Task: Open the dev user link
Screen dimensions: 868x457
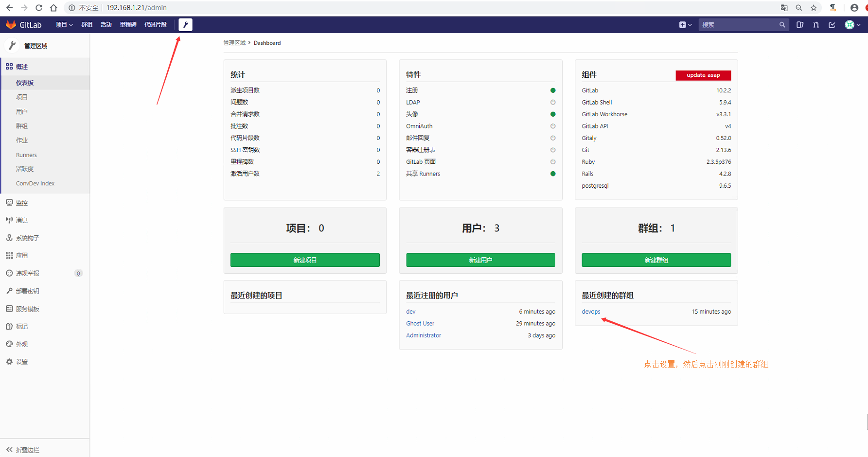Action: point(411,312)
